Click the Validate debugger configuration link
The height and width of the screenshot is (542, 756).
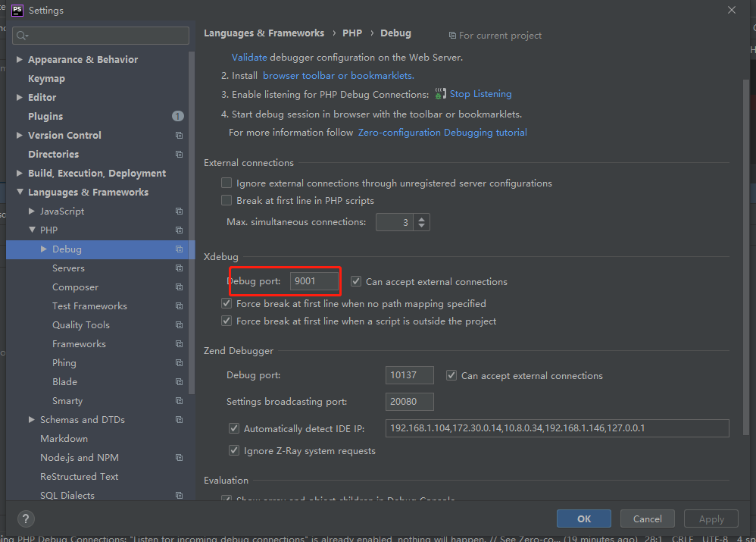248,58
